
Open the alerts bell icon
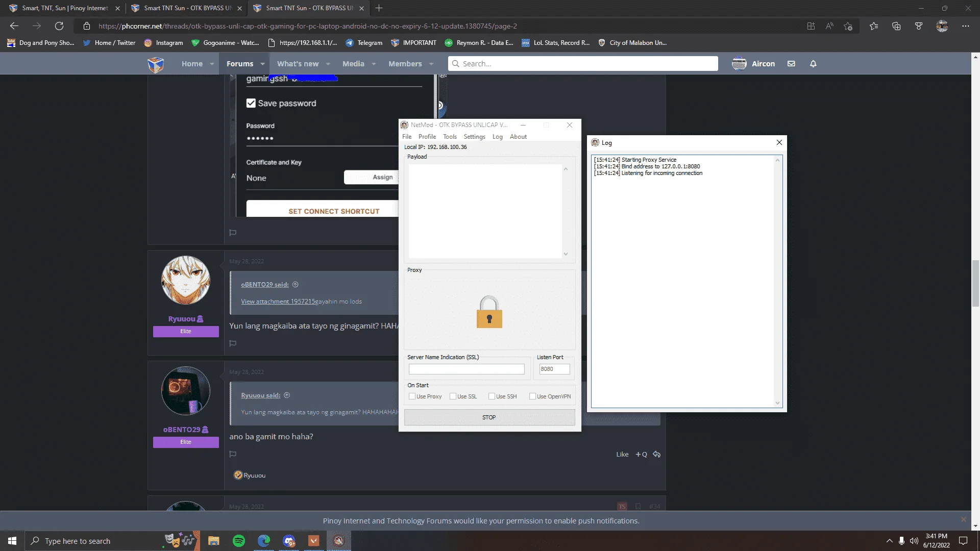coord(813,64)
